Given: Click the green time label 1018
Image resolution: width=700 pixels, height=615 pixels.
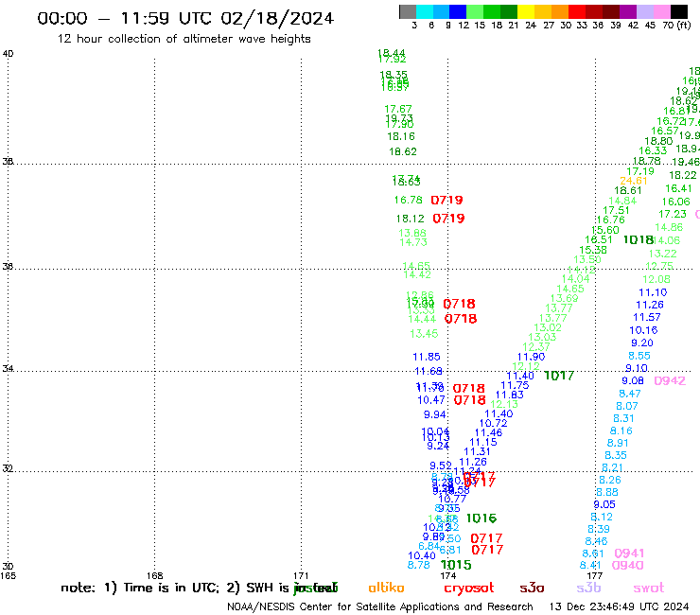Looking at the screenshot, I should pyautogui.click(x=639, y=239).
